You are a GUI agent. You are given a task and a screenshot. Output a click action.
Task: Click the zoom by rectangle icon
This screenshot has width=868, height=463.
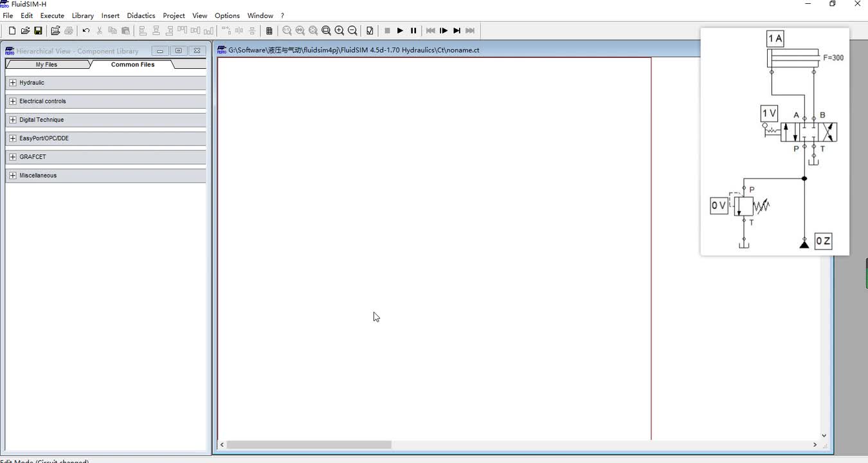327,31
